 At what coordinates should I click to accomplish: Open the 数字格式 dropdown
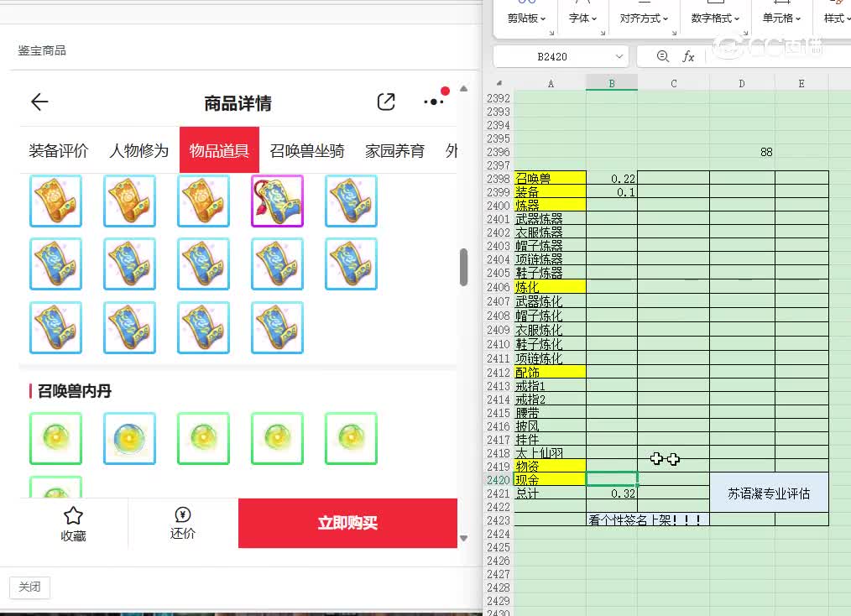pyautogui.click(x=715, y=18)
